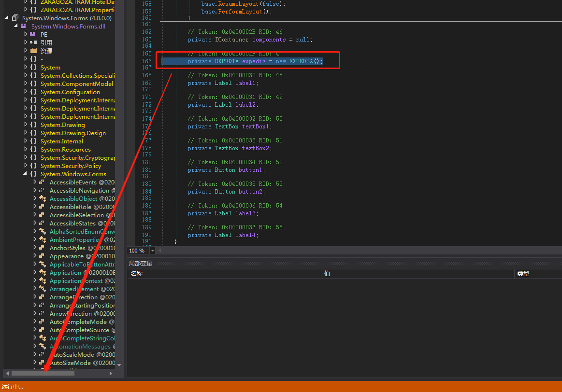Expand the Appearance type node

click(x=35, y=256)
